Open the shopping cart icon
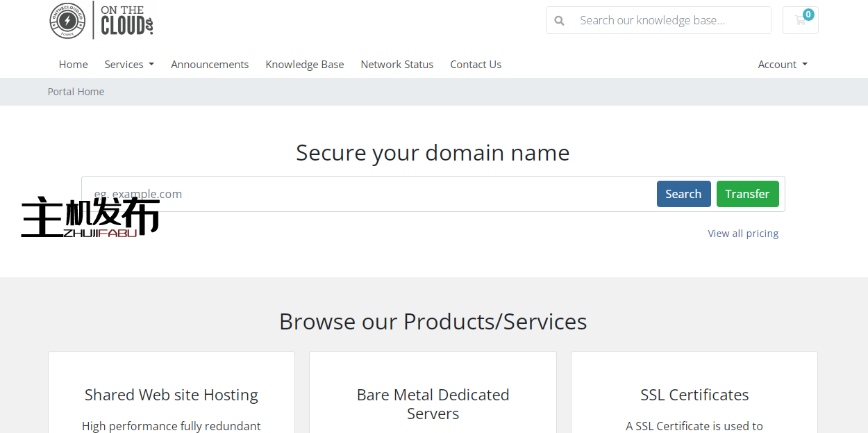The height and width of the screenshot is (433, 868). point(800,20)
